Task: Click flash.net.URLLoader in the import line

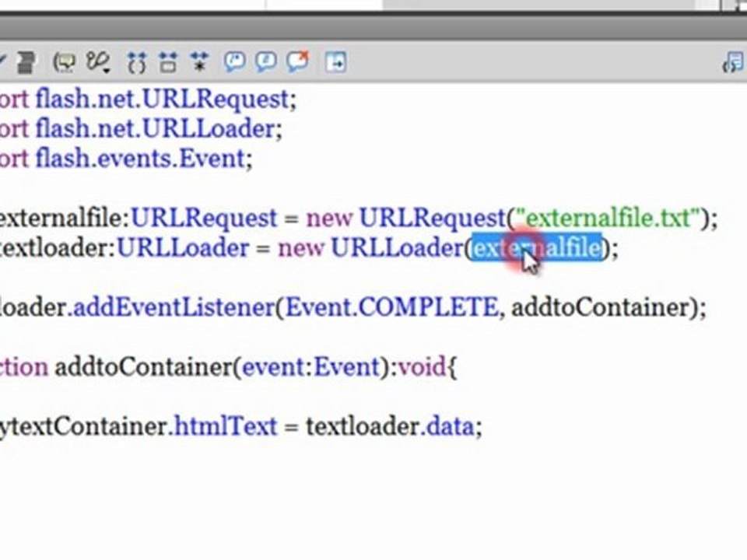Action: tap(156, 129)
